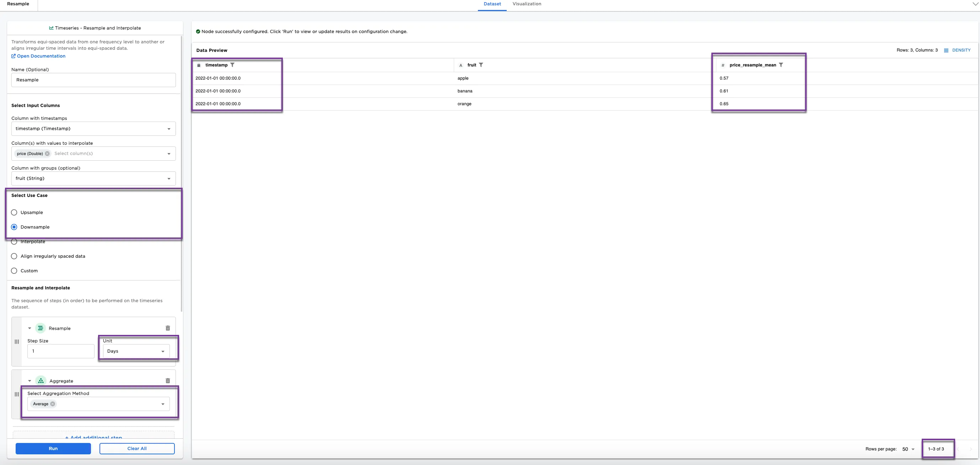The height and width of the screenshot is (465, 980).
Task: Click the Run button
Action: pyautogui.click(x=53, y=449)
